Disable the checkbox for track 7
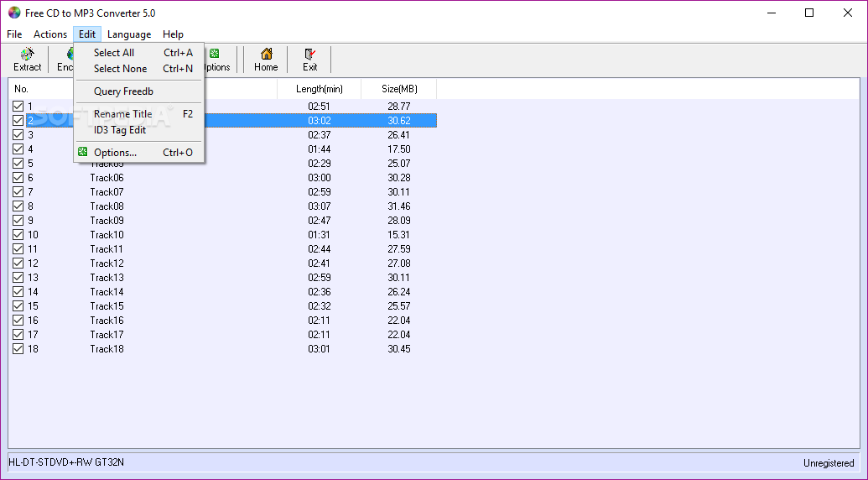Image resolution: width=868 pixels, height=480 pixels. click(18, 191)
